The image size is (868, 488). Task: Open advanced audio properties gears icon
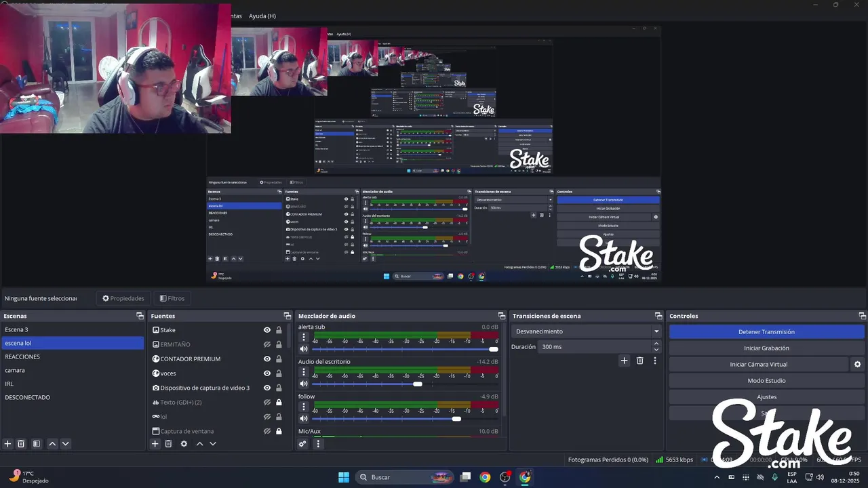(302, 444)
